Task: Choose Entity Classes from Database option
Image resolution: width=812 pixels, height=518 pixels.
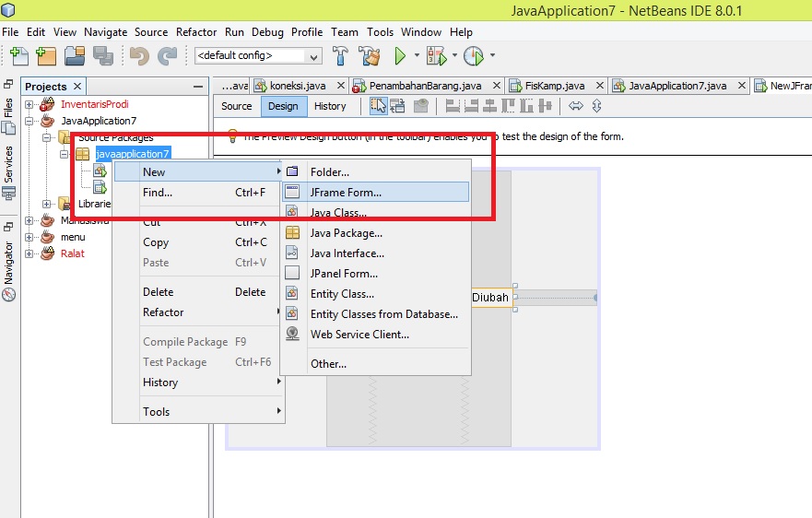Action: [375, 314]
